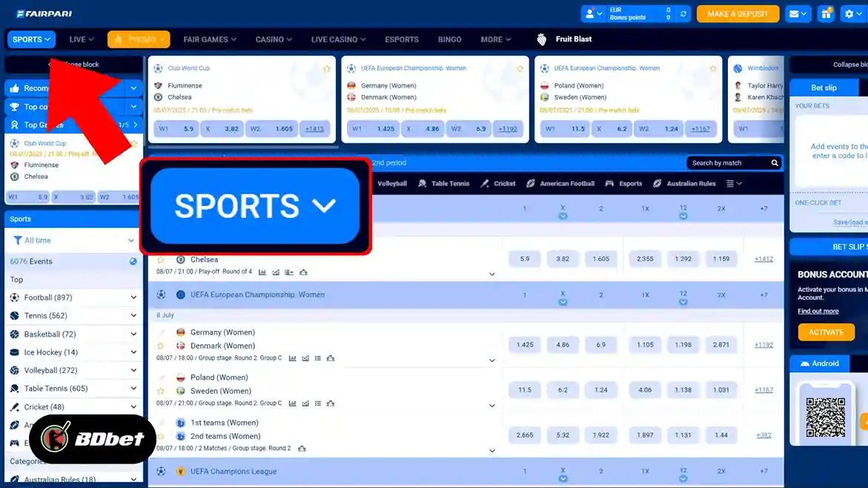
Task: Go to ESPORTS section
Action: pos(401,39)
